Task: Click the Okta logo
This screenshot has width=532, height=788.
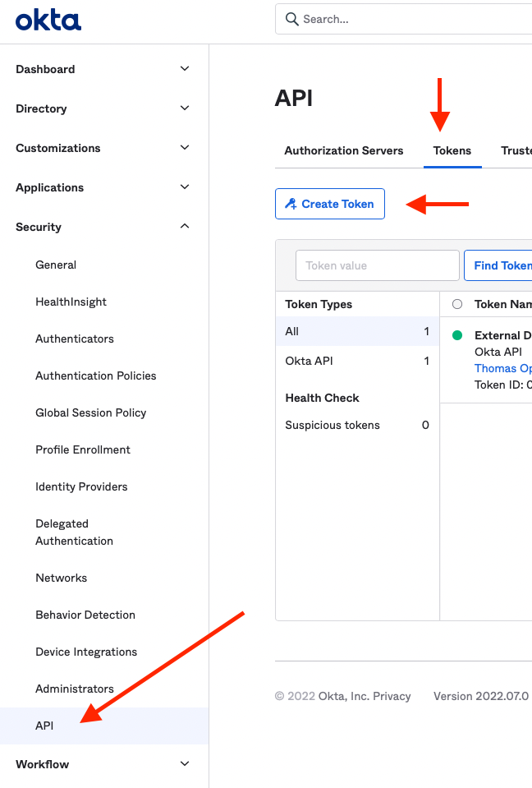Action: click(48, 20)
